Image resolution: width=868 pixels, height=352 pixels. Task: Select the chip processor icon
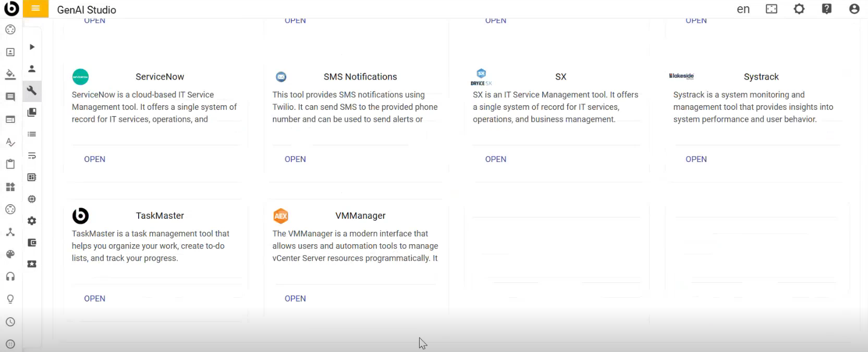(x=32, y=199)
